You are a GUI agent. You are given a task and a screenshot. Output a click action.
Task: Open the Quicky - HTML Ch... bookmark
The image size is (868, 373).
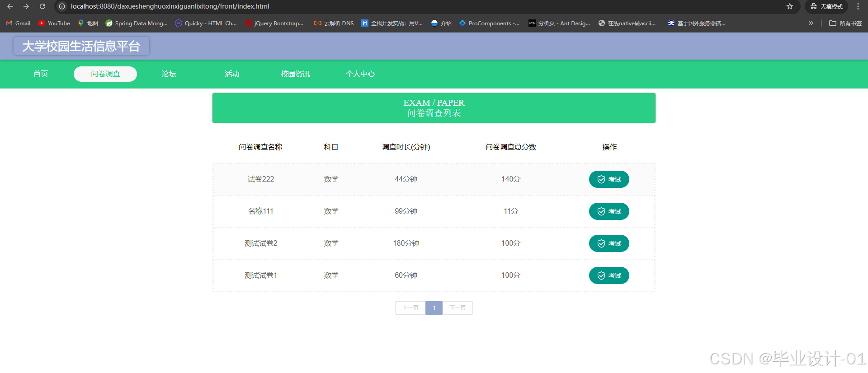pyautogui.click(x=206, y=23)
